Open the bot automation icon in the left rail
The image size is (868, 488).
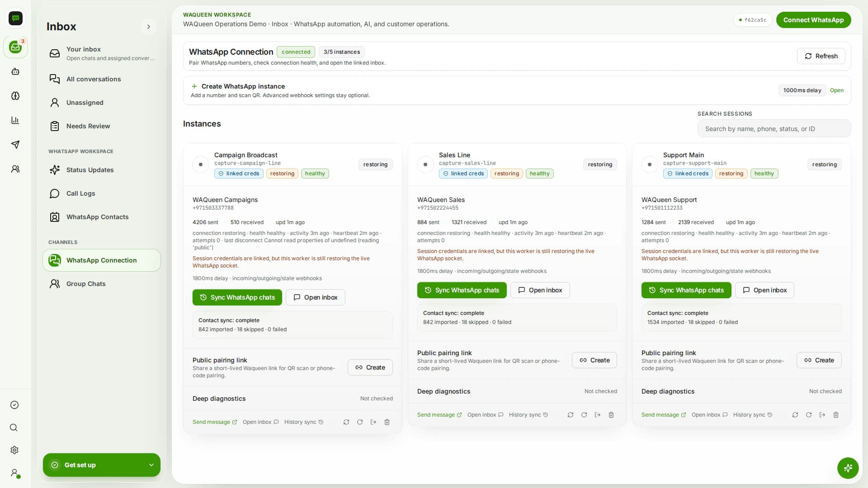click(15, 71)
